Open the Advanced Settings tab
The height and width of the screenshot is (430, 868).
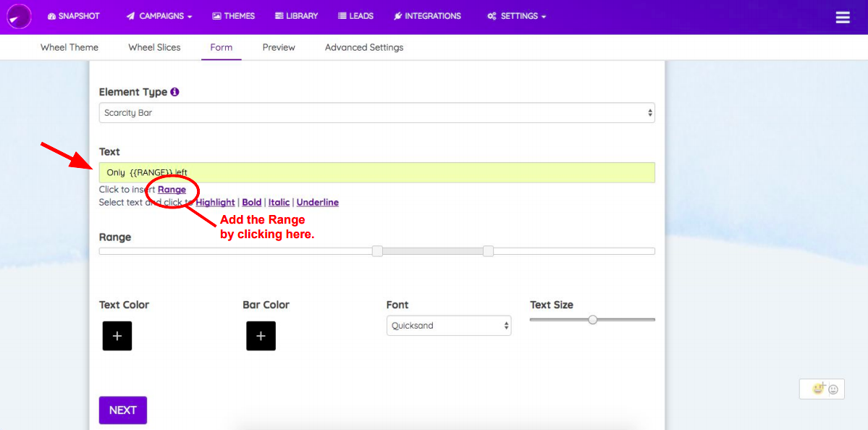[364, 48]
